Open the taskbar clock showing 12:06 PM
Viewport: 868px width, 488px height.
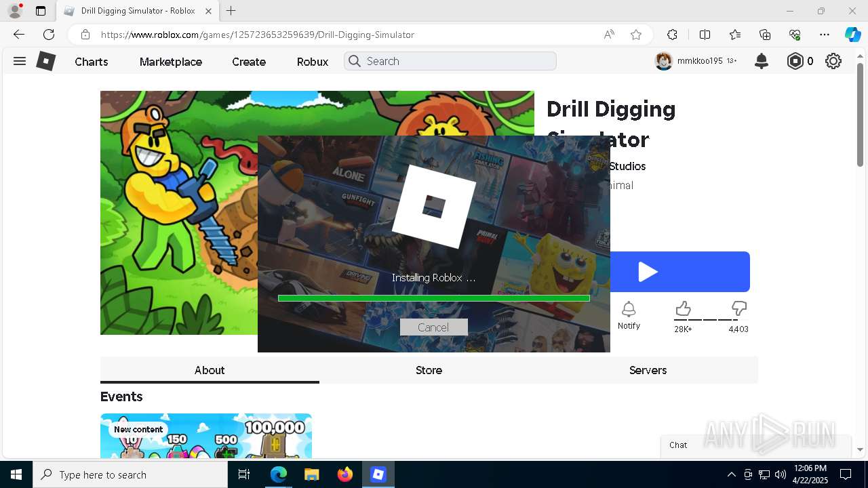810,474
